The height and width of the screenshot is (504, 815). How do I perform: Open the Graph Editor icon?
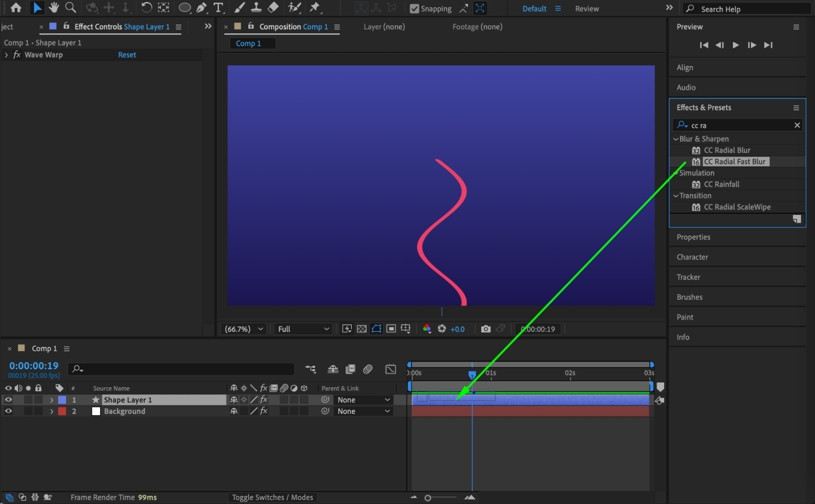[391, 369]
